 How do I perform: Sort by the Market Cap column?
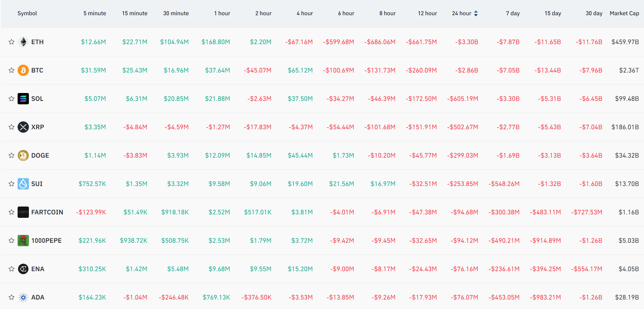pos(624,13)
